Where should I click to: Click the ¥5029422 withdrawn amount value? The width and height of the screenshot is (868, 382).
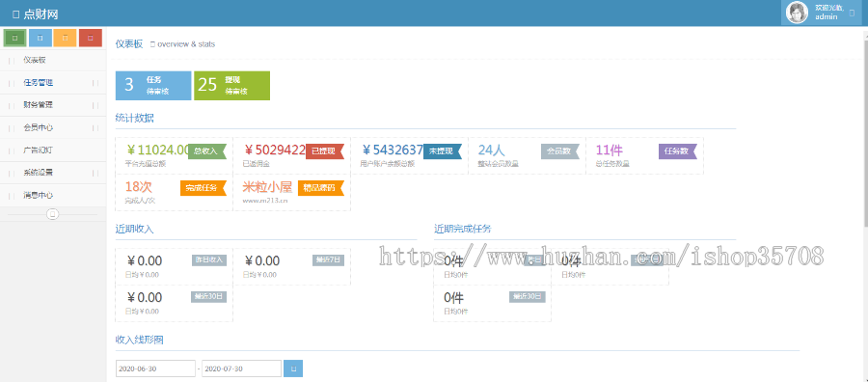pyautogui.click(x=275, y=150)
